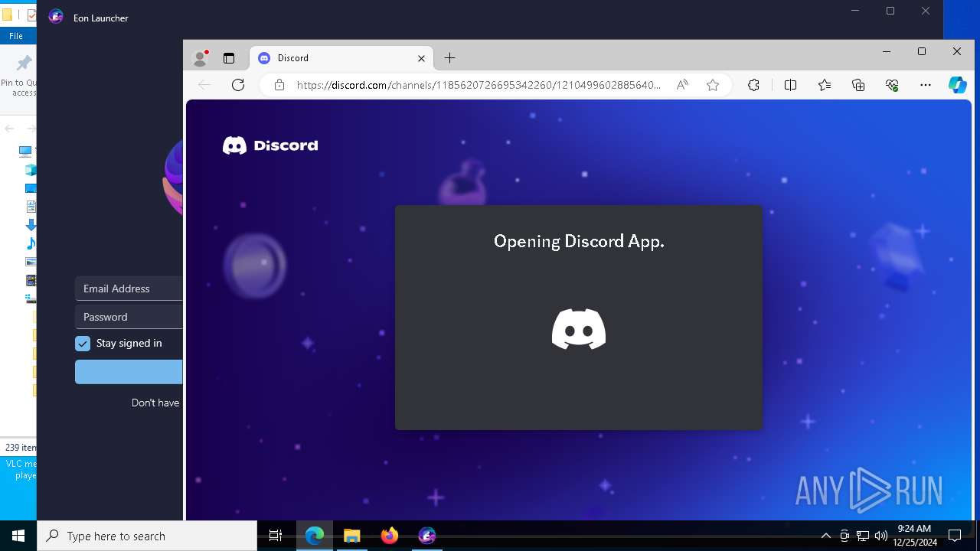
Task: Open Eon Launcher taskbar icon
Action: [426, 536]
